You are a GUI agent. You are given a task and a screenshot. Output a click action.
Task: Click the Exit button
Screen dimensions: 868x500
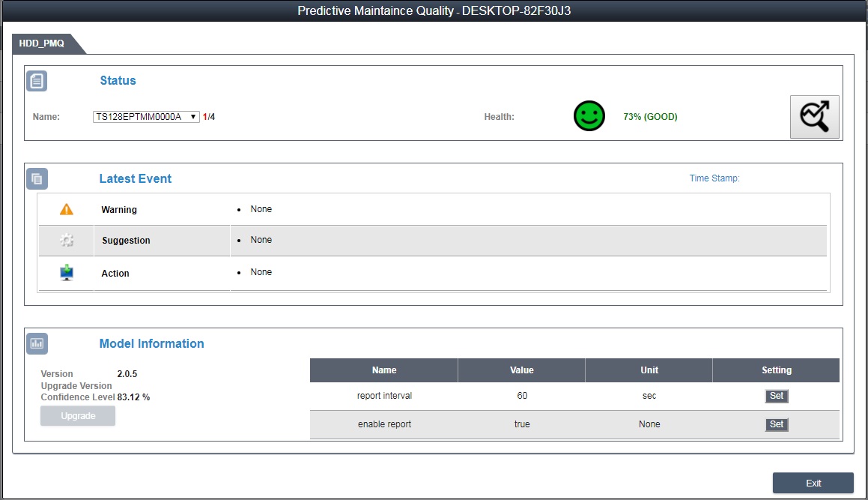813,483
